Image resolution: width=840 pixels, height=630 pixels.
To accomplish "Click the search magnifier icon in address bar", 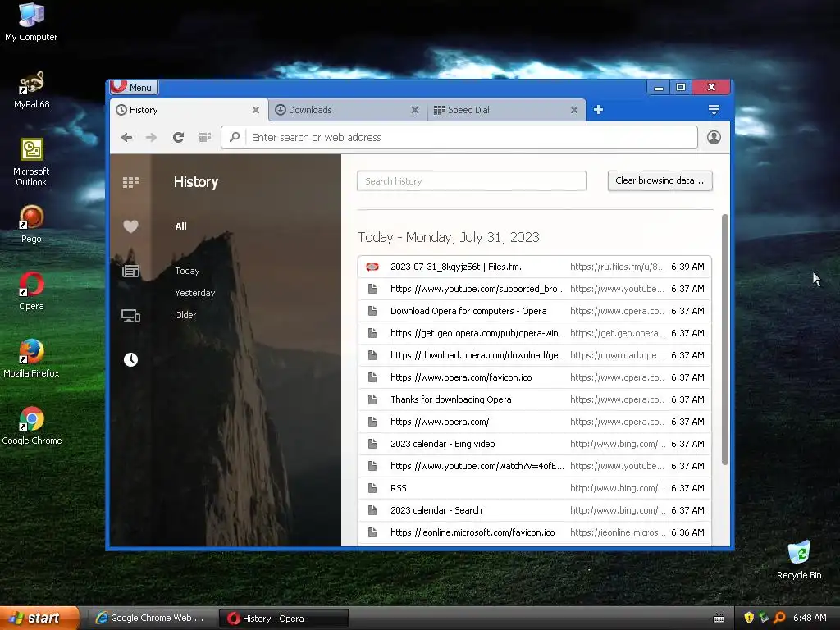I will click(234, 137).
